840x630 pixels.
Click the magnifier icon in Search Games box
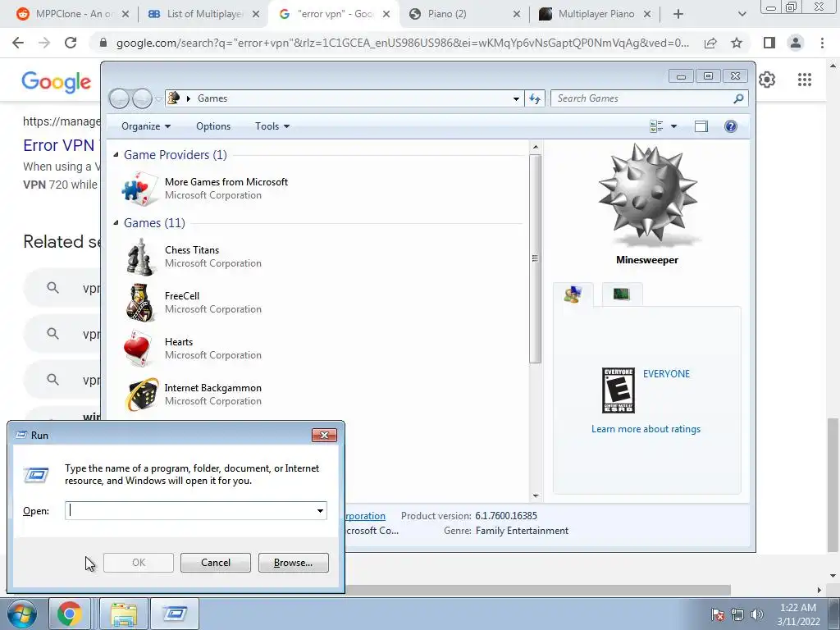pyautogui.click(x=739, y=98)
